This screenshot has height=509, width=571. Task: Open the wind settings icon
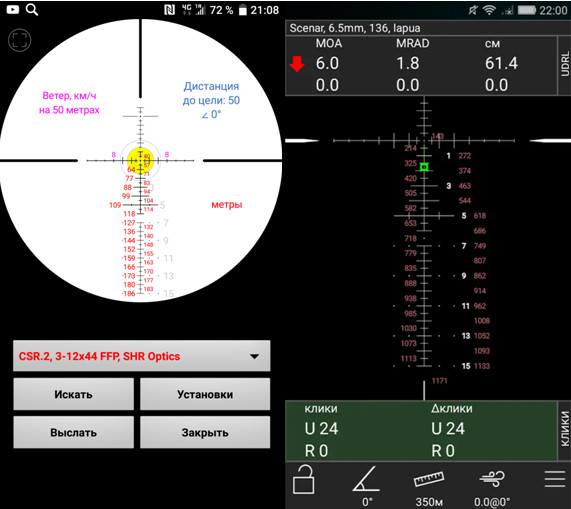492,479
